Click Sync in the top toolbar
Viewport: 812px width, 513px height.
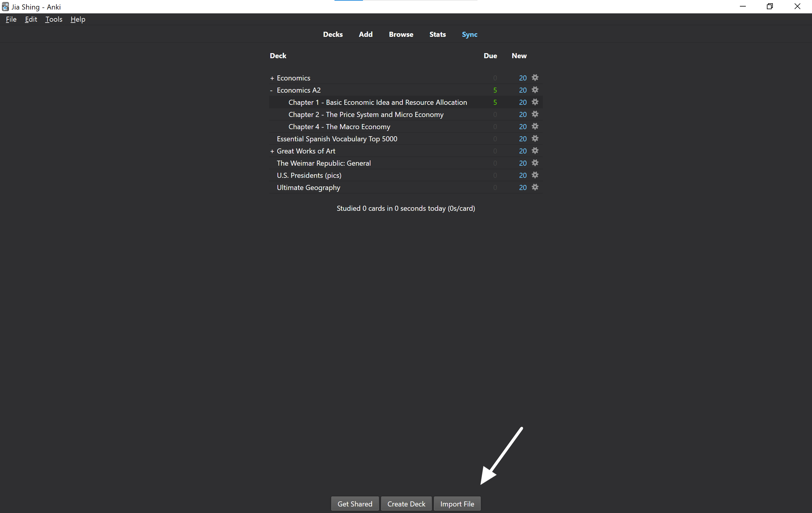pyautogui.click(x=470, y=34)
